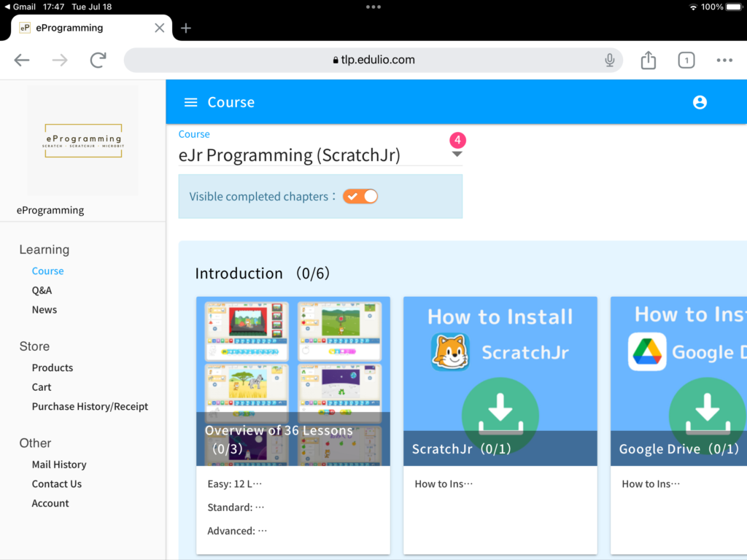Go to Purchase History/Receipt page

[x=90, y=406]
